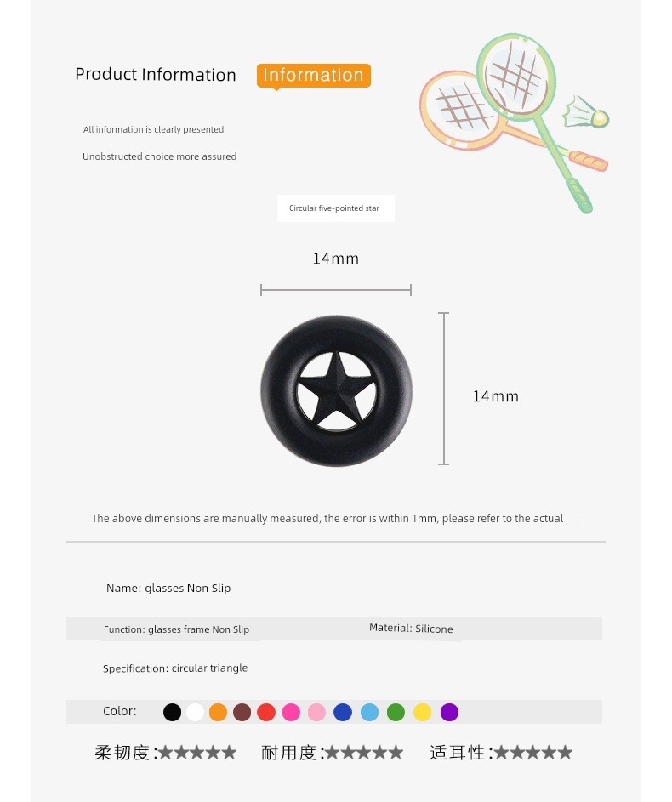Viewport: 672px width, 802px height.
Task: Select the dark blue color swatch
Action: (x=343, y=712)
